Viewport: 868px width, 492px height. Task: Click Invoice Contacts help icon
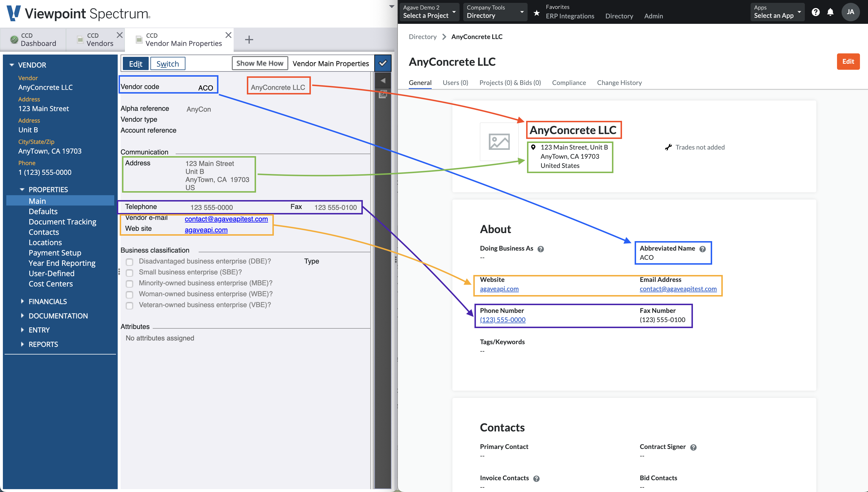536,478
